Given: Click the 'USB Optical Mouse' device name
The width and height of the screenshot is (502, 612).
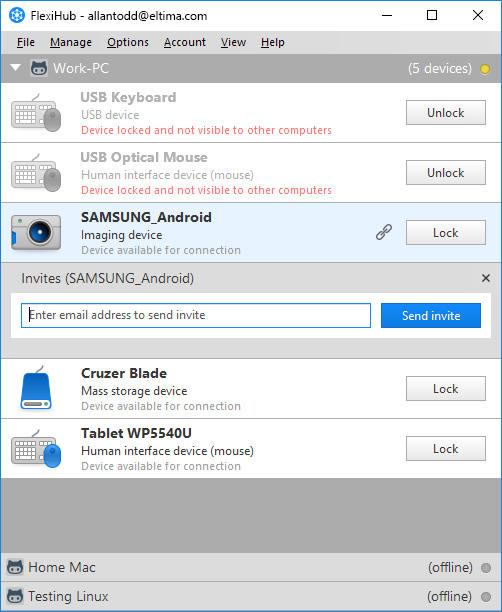Looking at the screenshot, I should pos(144,157).
